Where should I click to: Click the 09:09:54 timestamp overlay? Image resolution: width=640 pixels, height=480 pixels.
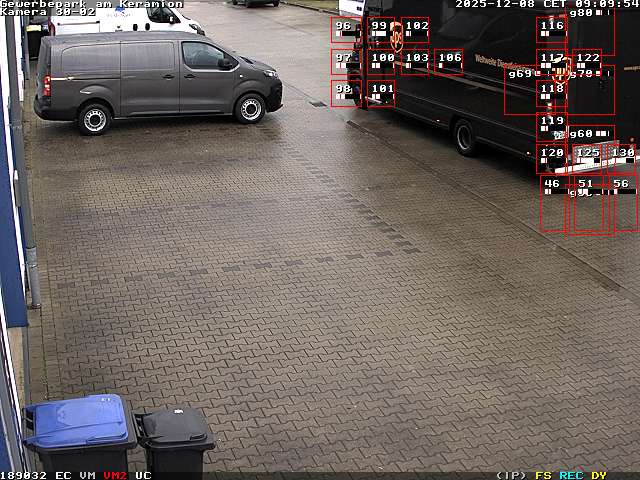tap(606, 4)
